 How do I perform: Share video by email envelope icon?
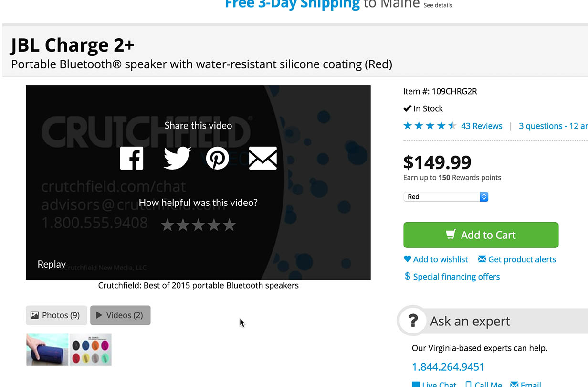[x=263, y=158]
